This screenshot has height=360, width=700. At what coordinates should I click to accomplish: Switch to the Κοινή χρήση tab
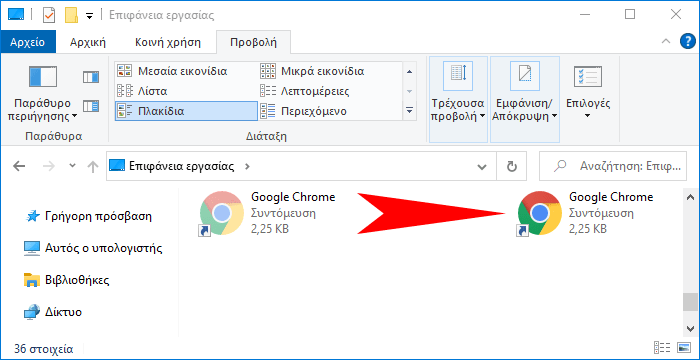(x=168, y=42)
